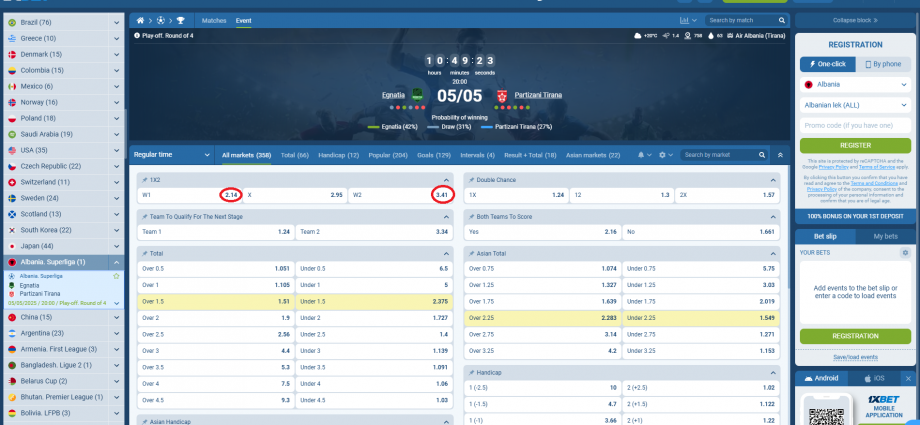Focus the Search by match field
Viewport: 920px width, 425px height.
pos(741,21)
